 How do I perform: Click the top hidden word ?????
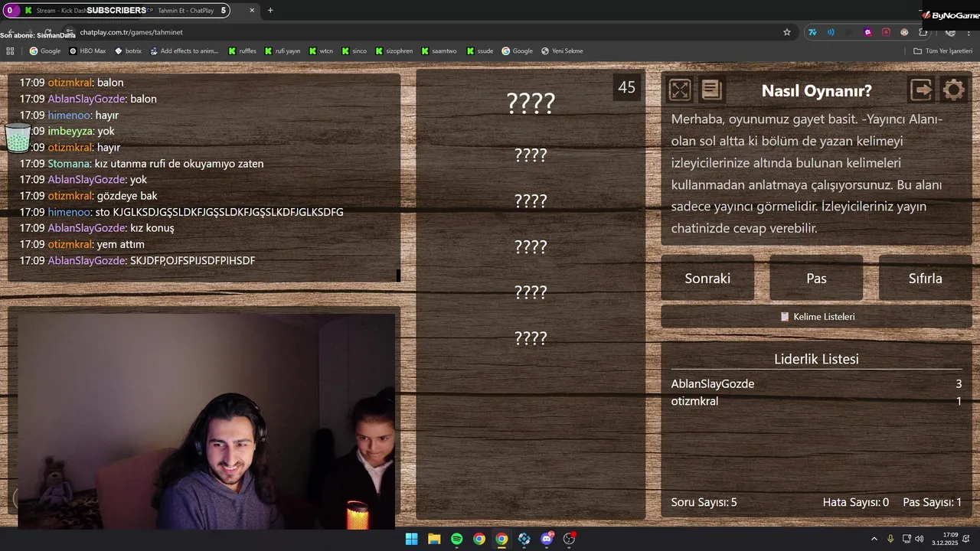[x=531, y=103]
